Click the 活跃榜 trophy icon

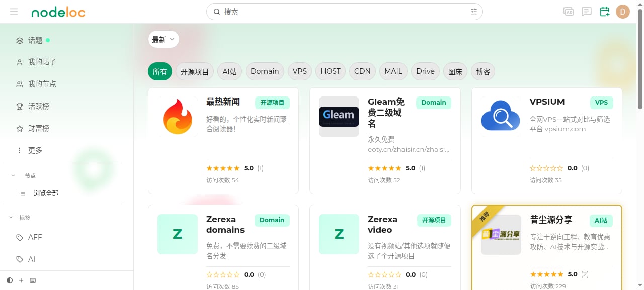(20, 107)
